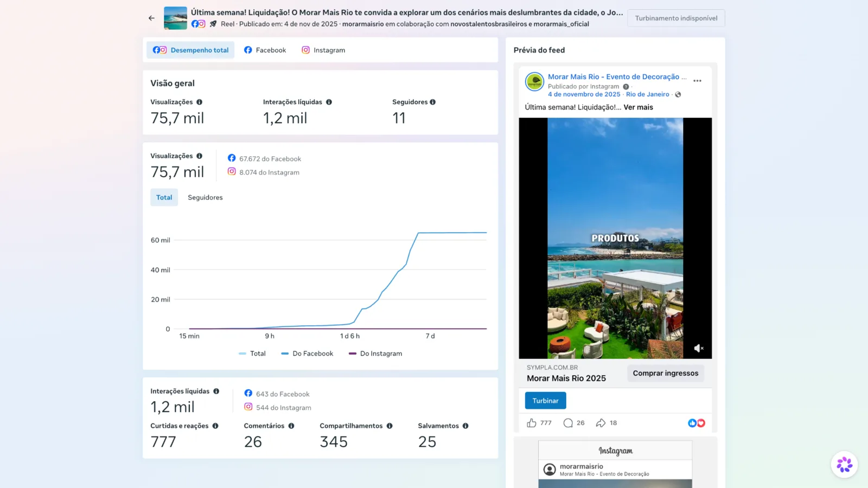Click the Facebook icon beside 643 do Facebook
This screenshot has height=488, width=868.
point(248,393)
